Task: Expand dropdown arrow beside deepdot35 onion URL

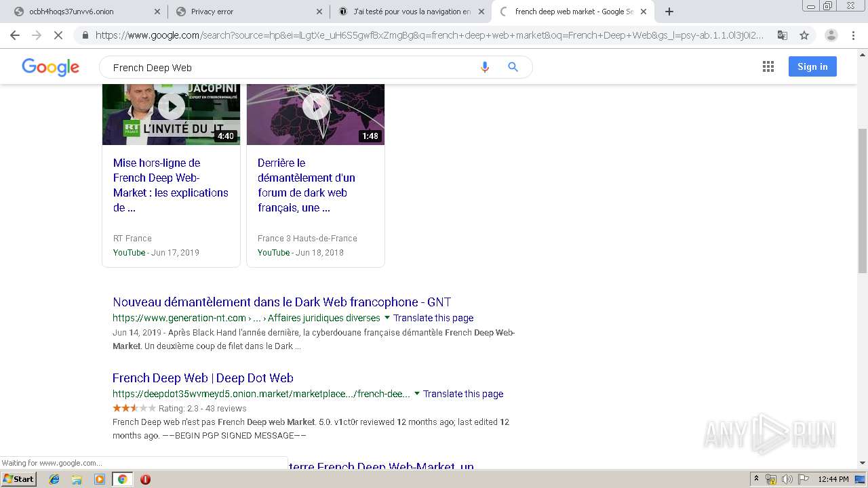Action: tap(417, 393)
